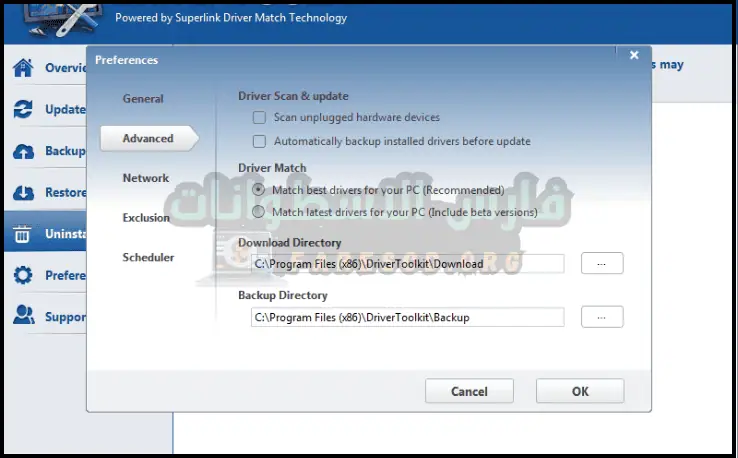The image size is (738, 458).
Task: Open the Exclusion preferences tab
Action: [146, 218]
